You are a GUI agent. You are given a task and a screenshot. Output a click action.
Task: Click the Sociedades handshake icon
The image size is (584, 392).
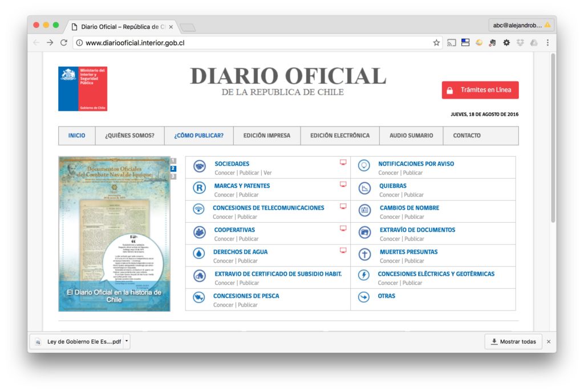[x=200, y=166]
